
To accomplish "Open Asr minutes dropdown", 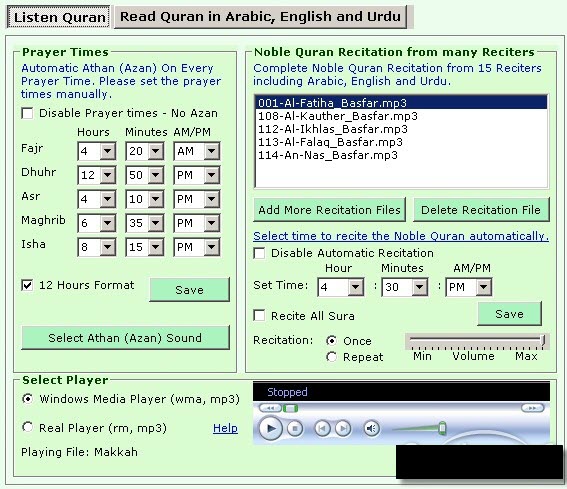I will point(155,199).
